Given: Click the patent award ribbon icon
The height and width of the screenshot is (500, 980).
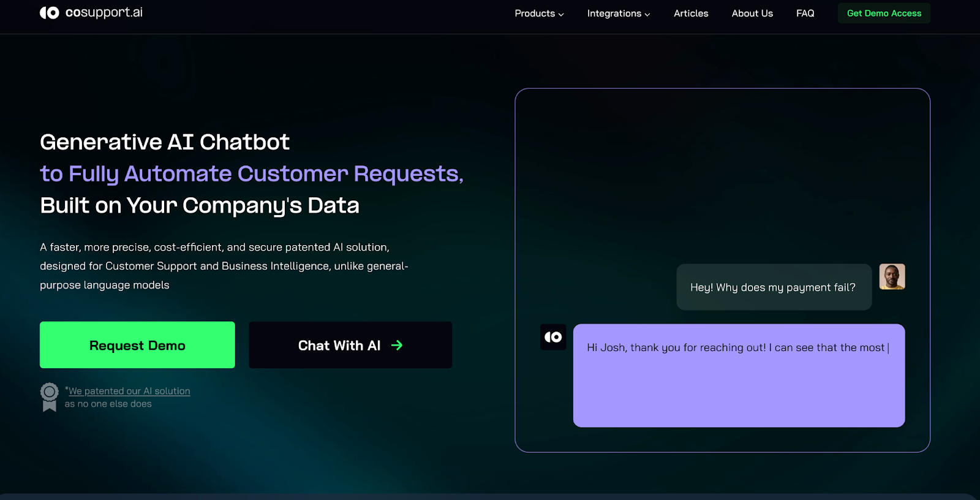Looking at the screenshot, I should 50,397.
